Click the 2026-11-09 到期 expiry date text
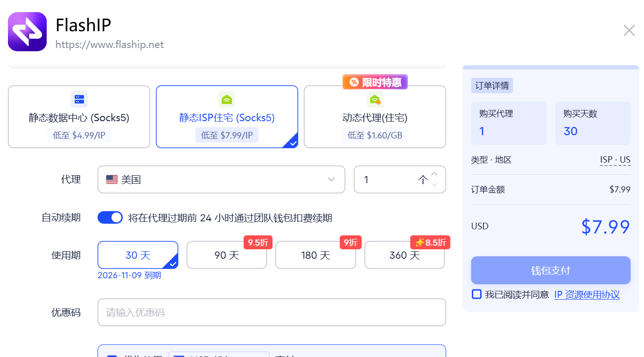The width and height of the screenshot is (644, 357). (129, 275)
